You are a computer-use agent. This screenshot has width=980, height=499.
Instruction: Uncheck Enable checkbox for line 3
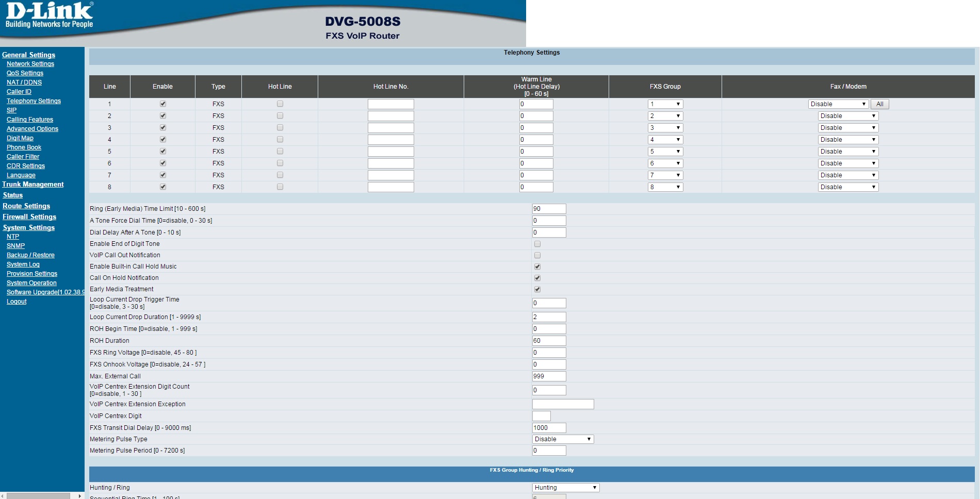[163, 127]
